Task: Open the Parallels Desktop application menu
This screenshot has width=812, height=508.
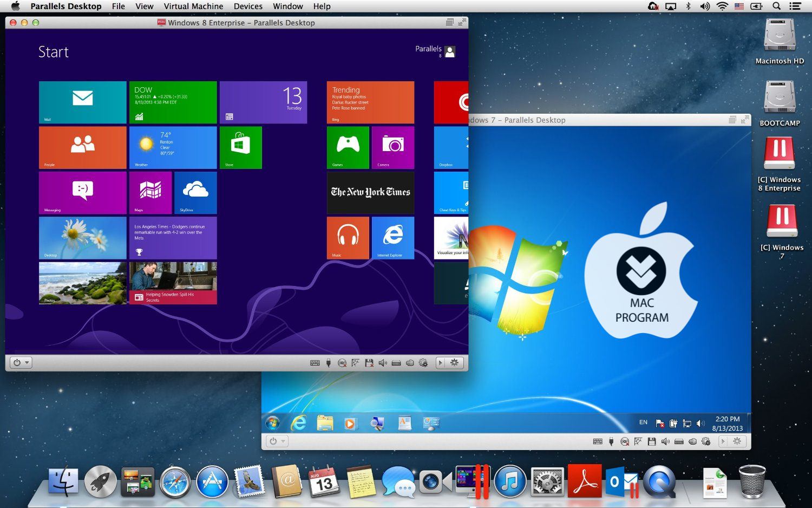Action: [66, 6]
